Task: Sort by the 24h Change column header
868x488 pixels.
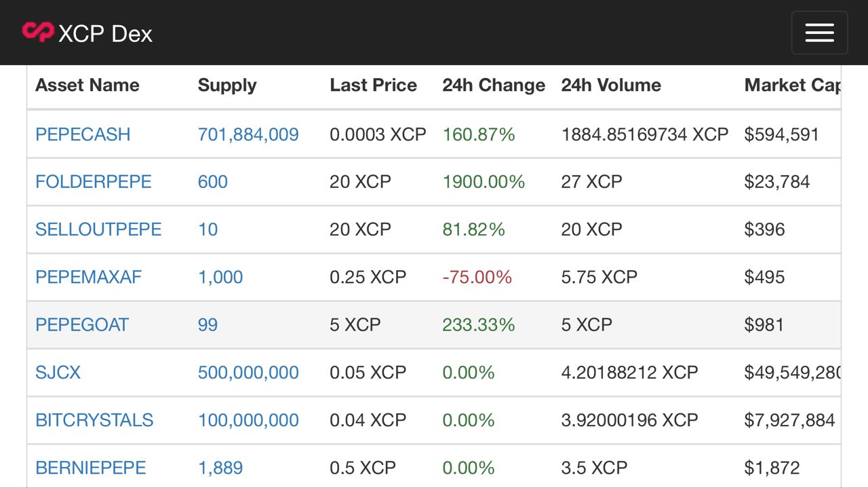Action: (494, 86)
